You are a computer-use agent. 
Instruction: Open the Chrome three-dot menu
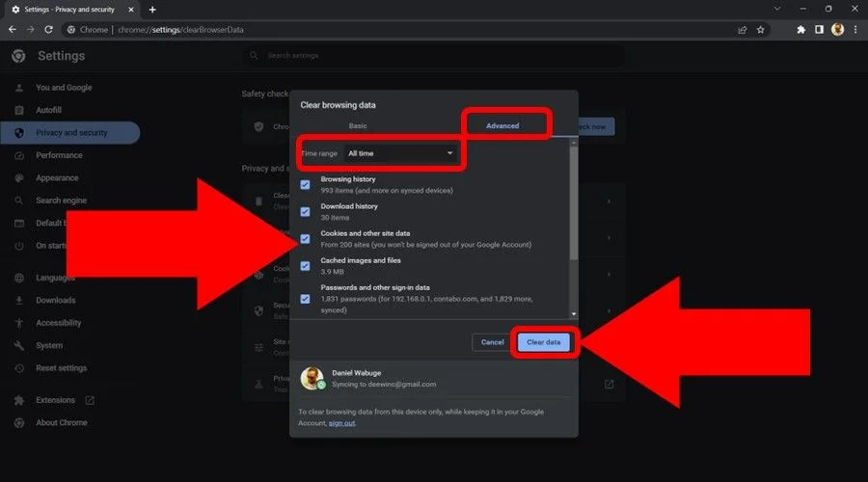(854, 29)
